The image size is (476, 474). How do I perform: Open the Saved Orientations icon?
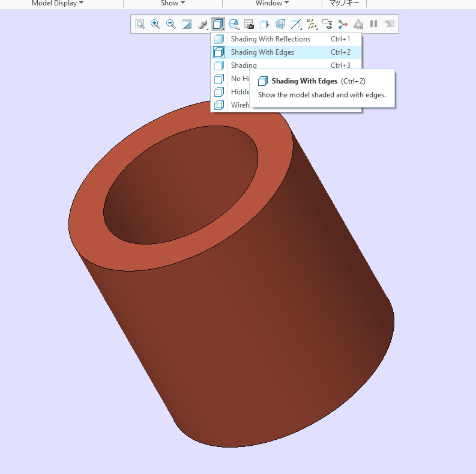[234, 25]
